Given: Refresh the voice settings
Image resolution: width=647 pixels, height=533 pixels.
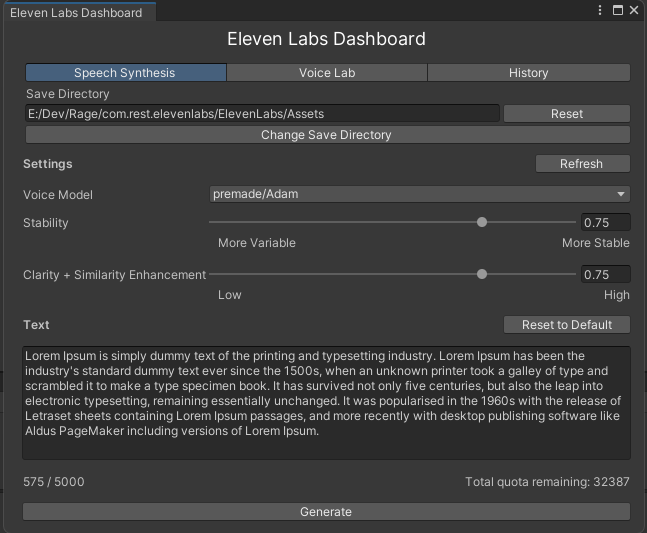Looking at the screenshot, I should (x=581, y=164).
